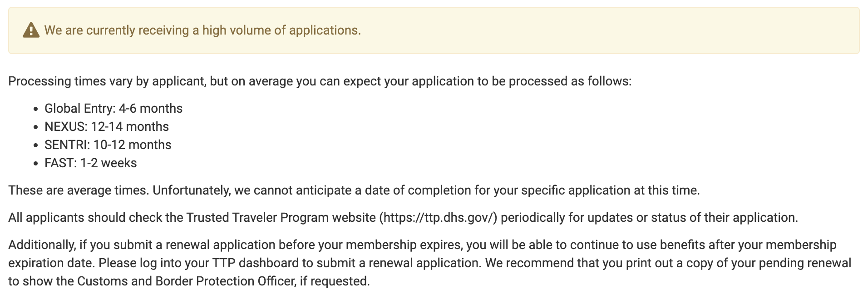
Task: Open the https://ttp.dhs.gov/ URL
Action: pos(439,218)
